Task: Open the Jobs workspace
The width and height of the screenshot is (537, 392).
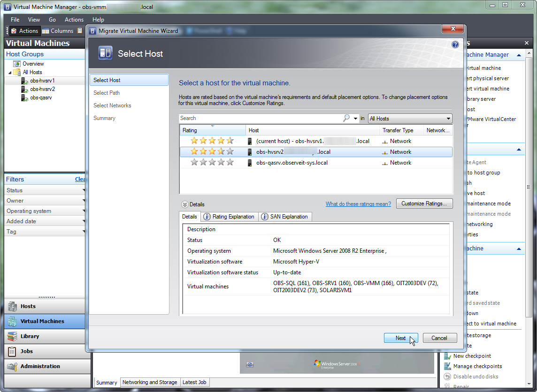Action: click(x=26, y=351)
